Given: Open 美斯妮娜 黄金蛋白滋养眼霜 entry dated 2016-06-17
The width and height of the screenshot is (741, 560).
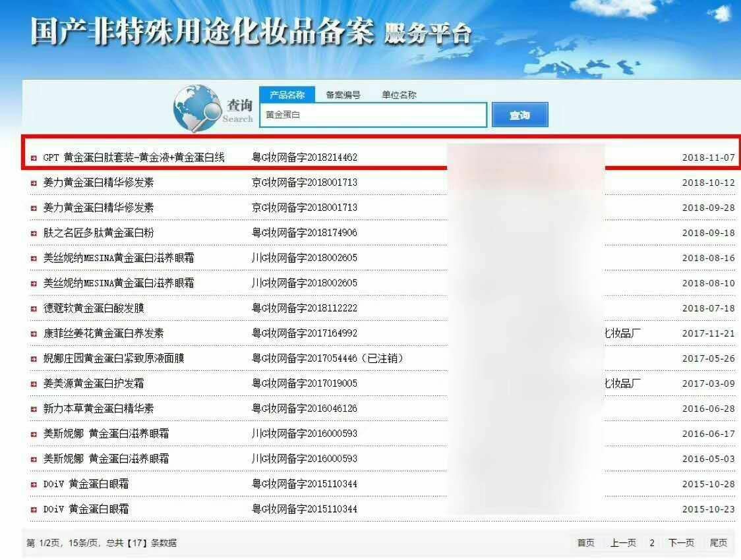Looking at the screenshot, I should 106,434.
